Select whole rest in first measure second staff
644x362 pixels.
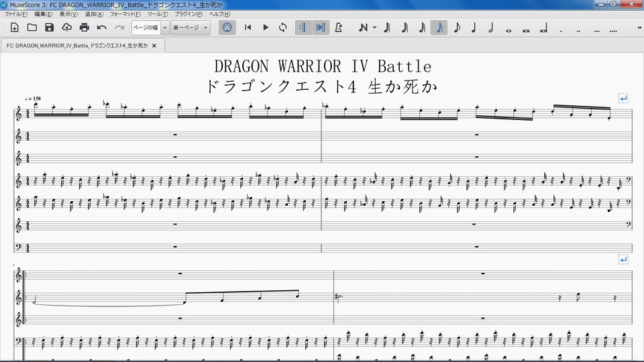coord(175,134)
